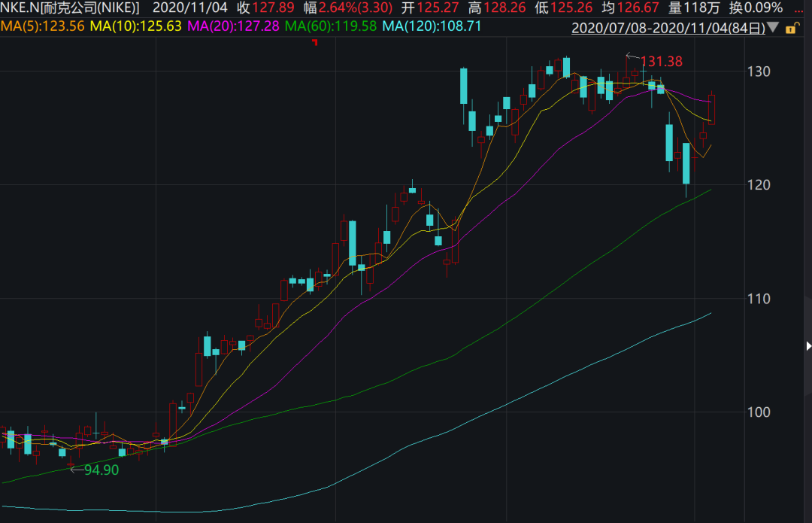The width and height of the screenshot is (812, 523).
Task: Click the MA(120) cyan indicator label
Action: (432, 26)
